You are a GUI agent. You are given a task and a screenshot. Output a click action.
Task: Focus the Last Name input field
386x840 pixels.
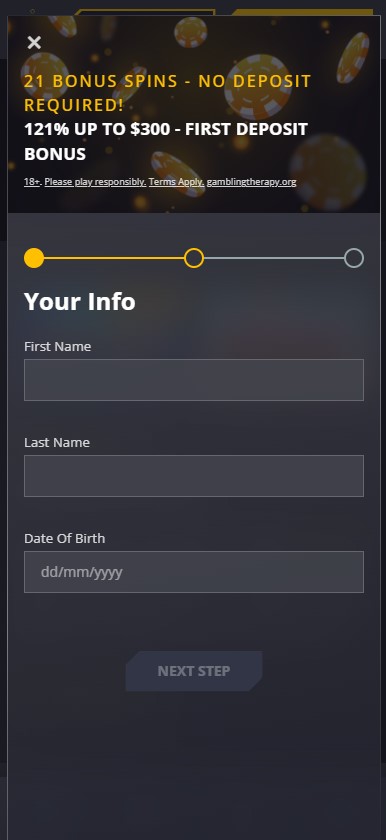coord(194,476)
